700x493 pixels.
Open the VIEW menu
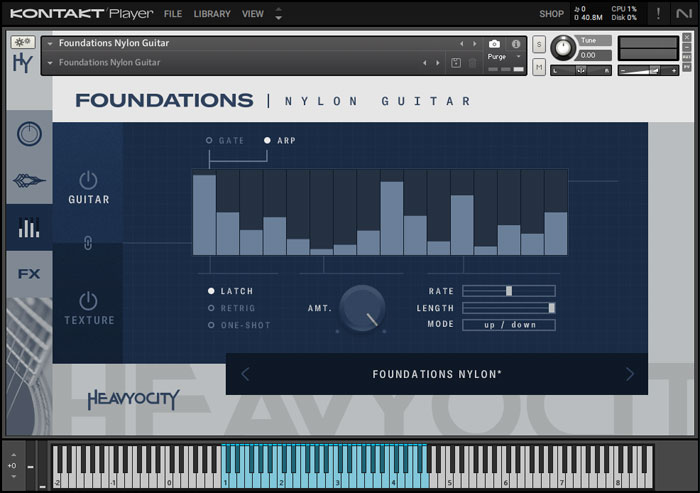coord(253,14)
